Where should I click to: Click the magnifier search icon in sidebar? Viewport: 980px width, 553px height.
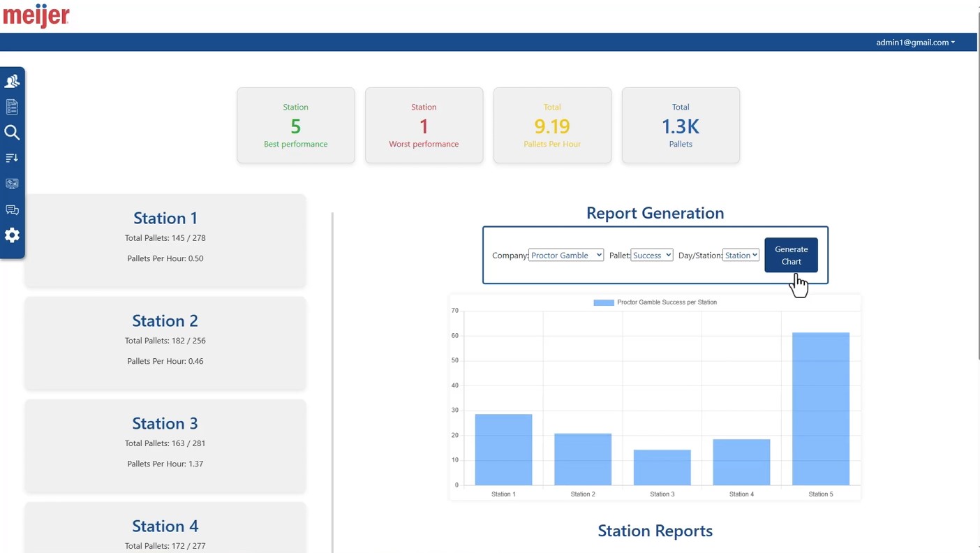coord(12,133)
